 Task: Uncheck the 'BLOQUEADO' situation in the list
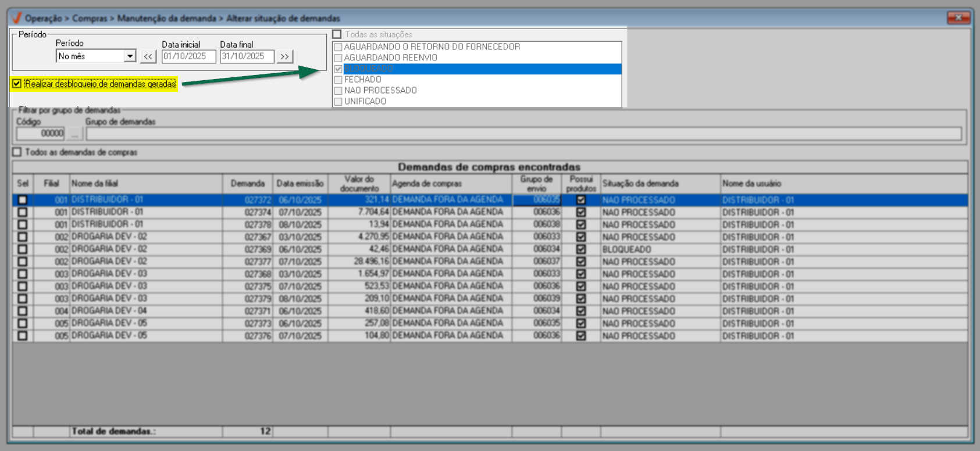(338, 69)
